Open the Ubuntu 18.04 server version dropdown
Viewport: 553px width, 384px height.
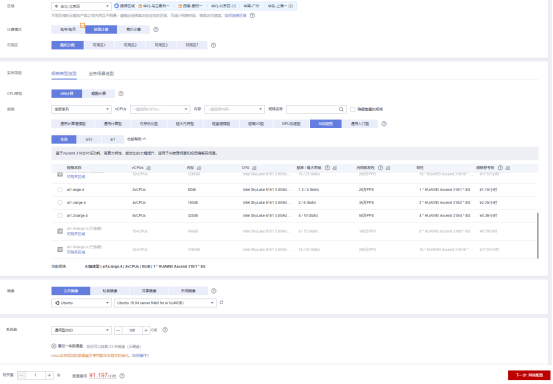coord(165,303)
